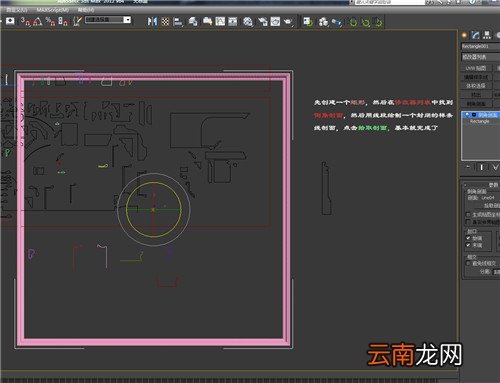Toggle the sweep modifier lightbulb visibility
This screenshot has width=500, height=383.
[467, 115]
